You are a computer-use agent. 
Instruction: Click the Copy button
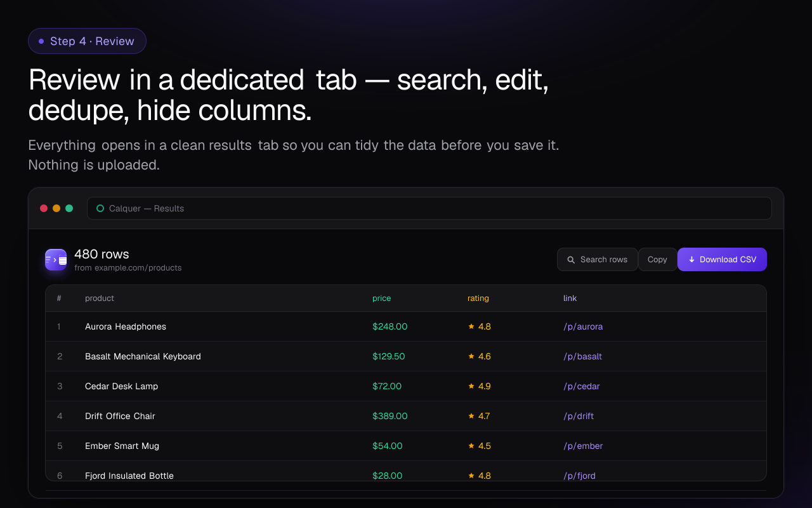657,260
